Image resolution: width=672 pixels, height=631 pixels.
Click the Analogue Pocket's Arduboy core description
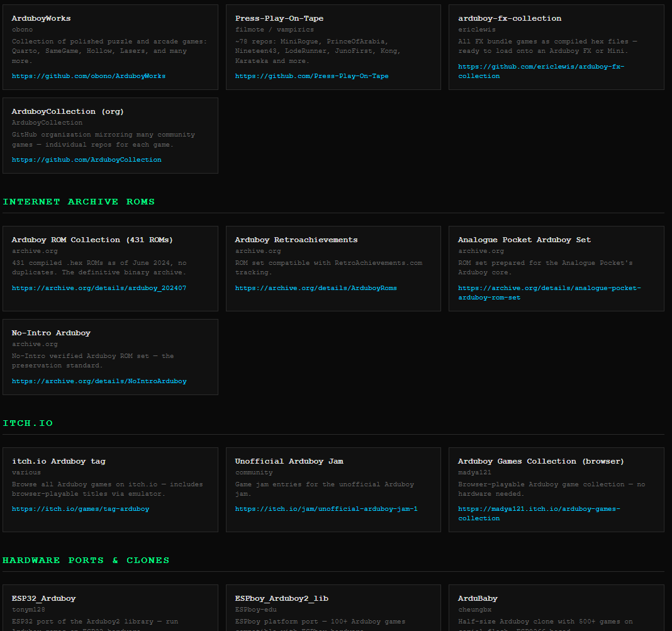click(545, 268)
